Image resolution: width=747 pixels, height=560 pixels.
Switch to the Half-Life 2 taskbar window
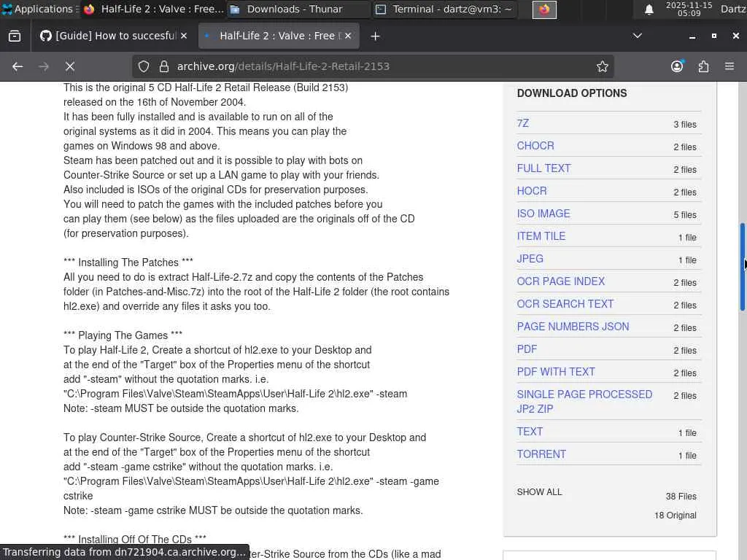click(153, 9)
